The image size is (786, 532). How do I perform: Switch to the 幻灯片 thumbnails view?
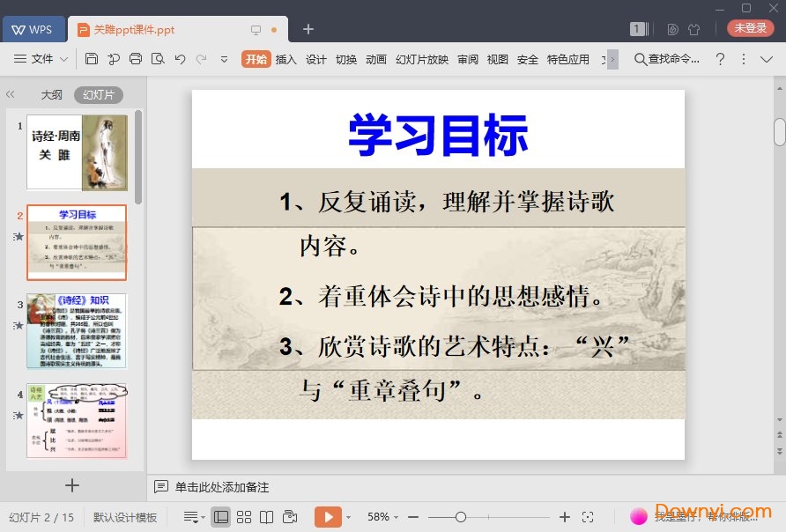pyautogui.click(x=99, y=94)
